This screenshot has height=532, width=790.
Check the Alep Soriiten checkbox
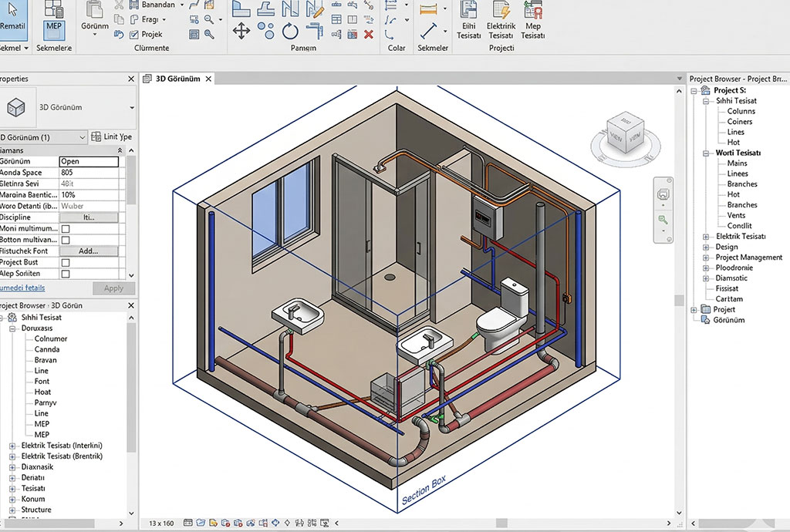(x=65, y=274)
